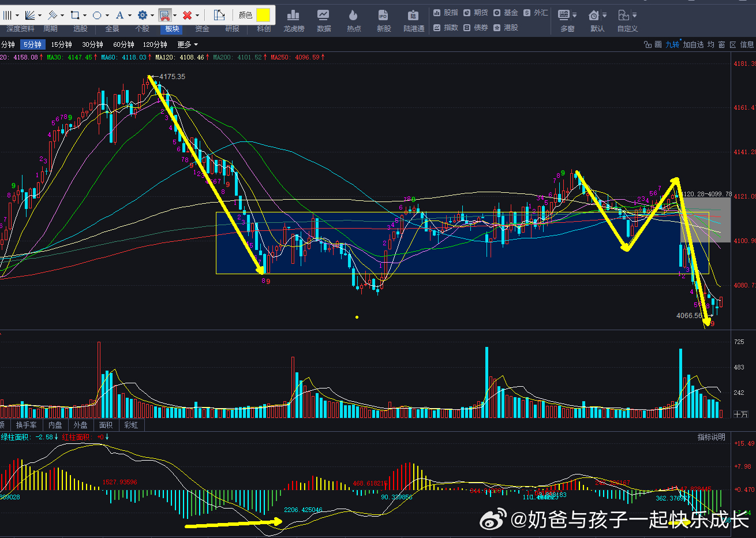Select the ellipse drawing tool
Viewport: 756px width, 538px height.
click(97, 15)
